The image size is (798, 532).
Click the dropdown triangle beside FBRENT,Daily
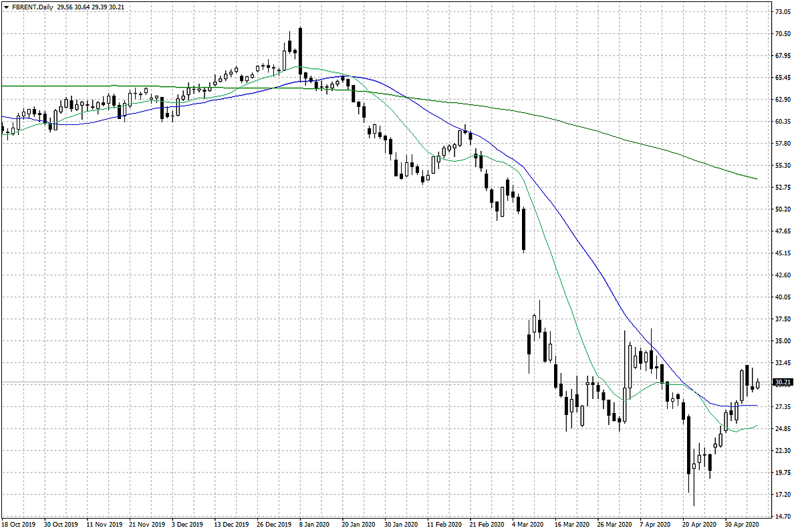[6, 6]
